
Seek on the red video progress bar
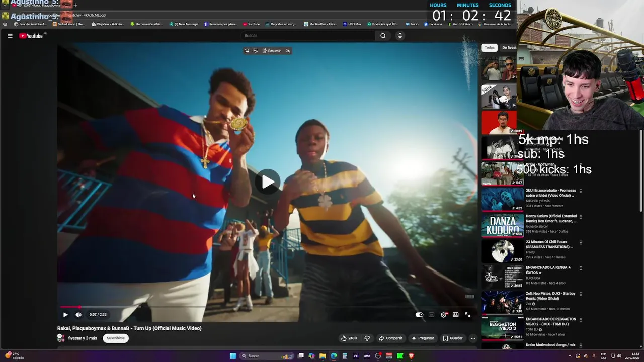click(x=267, y=307)
